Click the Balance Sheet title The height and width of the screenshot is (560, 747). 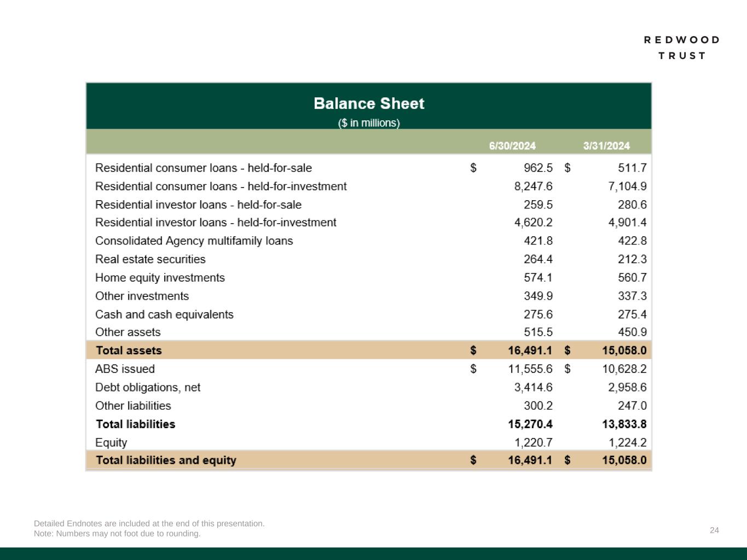coord(369,104)
